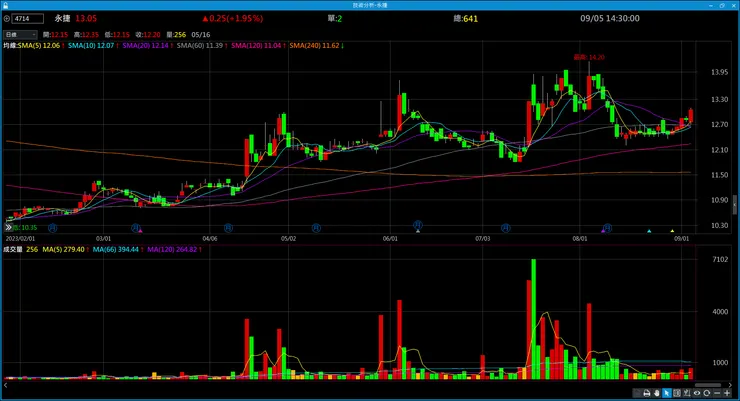
Task: Select the 成交量 volume panel label
Action: (13, 249)
